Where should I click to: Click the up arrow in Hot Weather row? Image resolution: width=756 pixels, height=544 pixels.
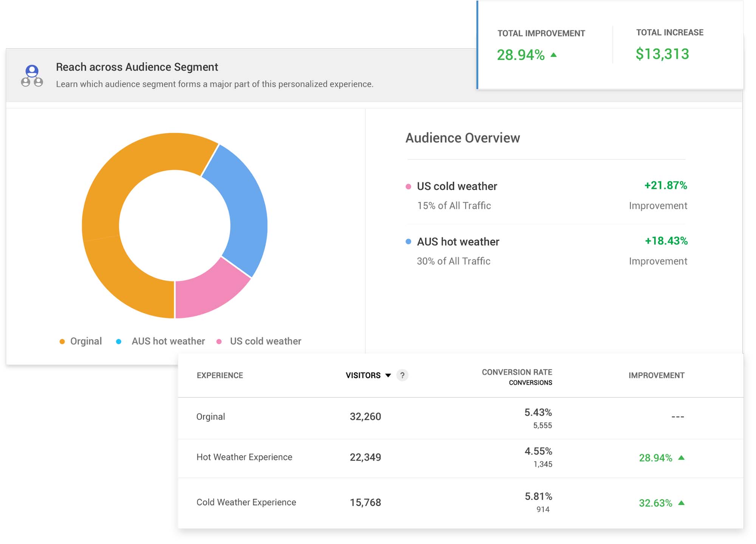681,457
